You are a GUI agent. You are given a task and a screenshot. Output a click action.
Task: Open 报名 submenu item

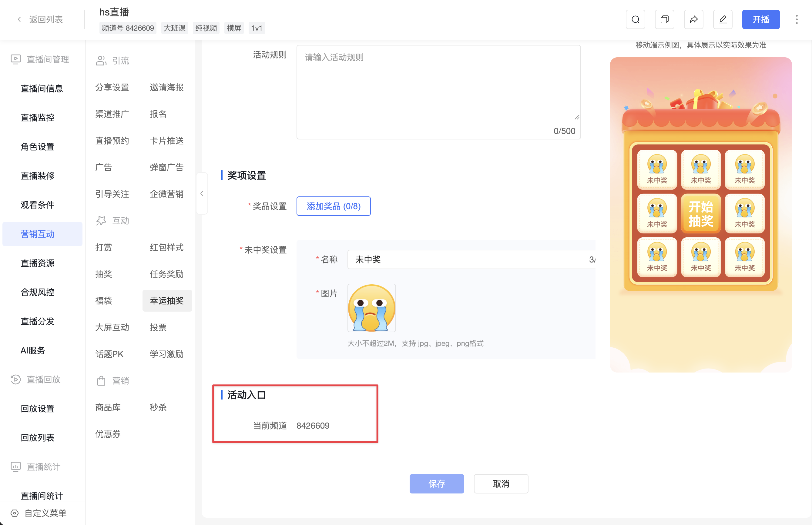pos(158,114)
